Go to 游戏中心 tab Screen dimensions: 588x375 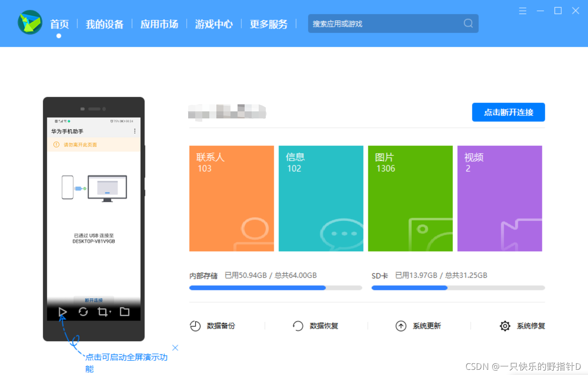[x=214, y=24]
